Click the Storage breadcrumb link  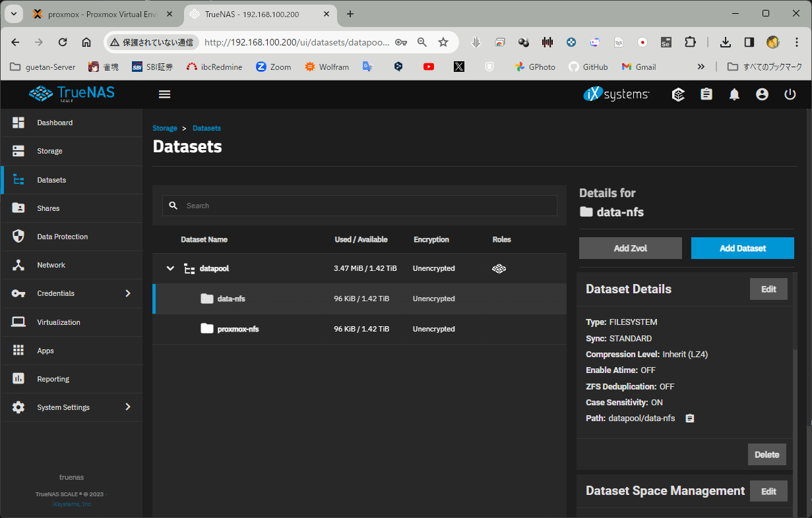[165, 129]
